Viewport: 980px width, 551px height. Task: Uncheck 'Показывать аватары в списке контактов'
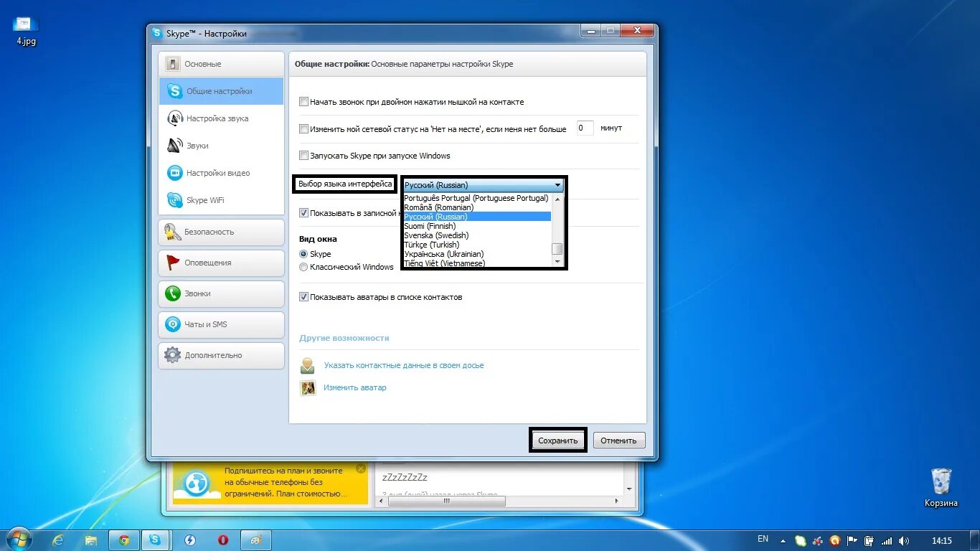304,297
